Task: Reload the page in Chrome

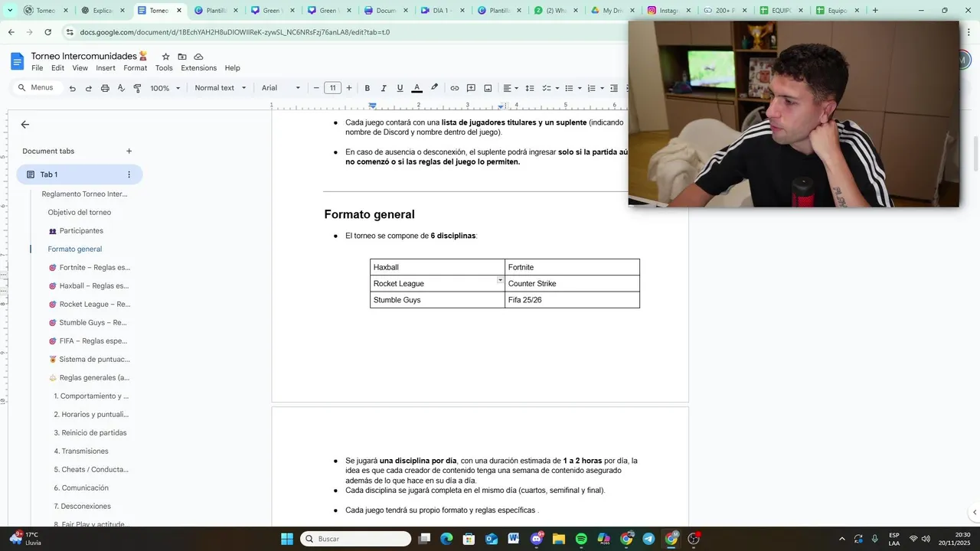Action: click(47, 32)
